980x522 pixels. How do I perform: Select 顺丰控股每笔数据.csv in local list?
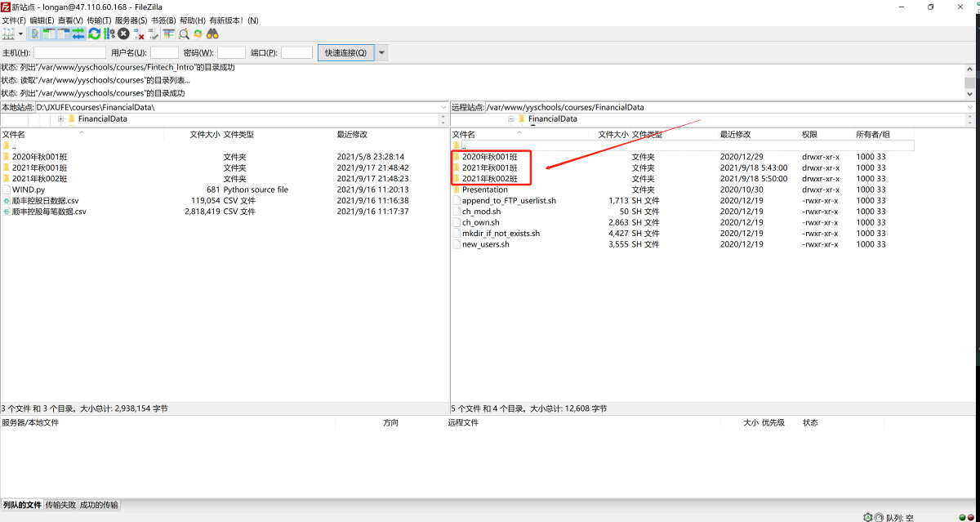coord(49,212)
